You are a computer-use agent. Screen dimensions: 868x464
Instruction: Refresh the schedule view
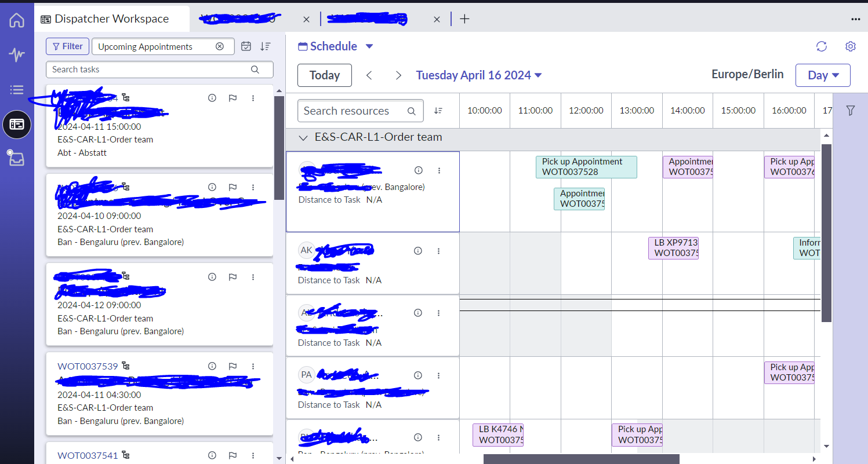[x=821, y=46]
